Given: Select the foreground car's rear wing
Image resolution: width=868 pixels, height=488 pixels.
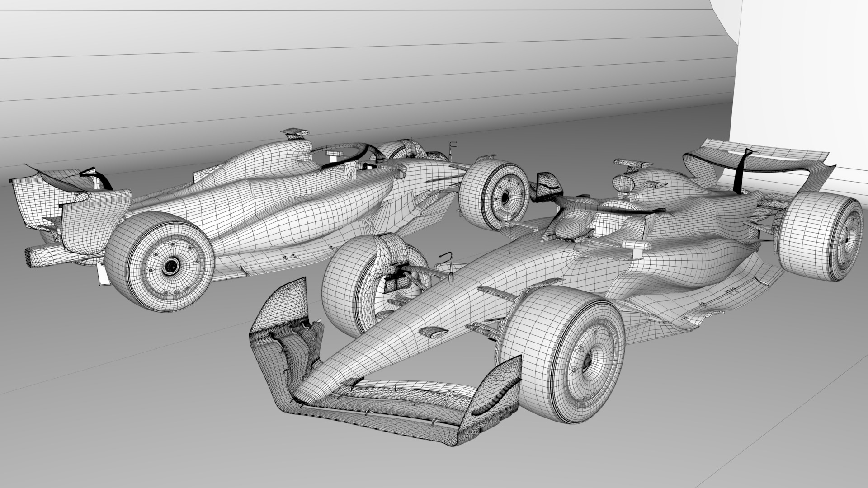Looking at the screenshot, I should (759, 167).
